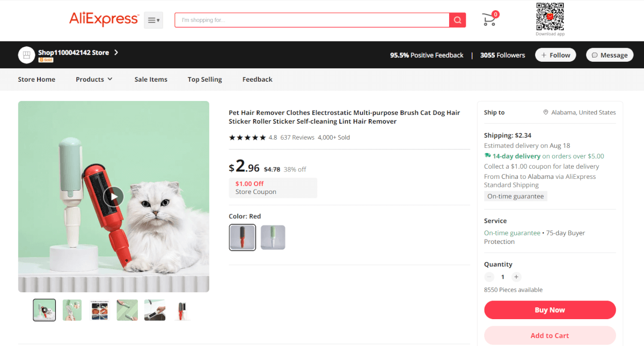Viewport: 644px width, 346px height.
Task: Open On-time guarantee service link
Action: (x=512, y=233)
